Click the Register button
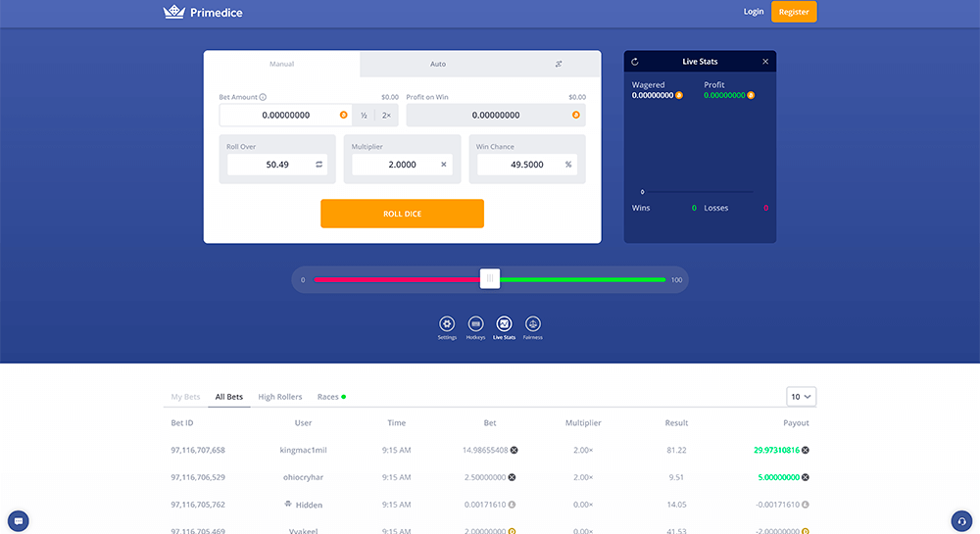Screen dimensions: 980x534 click(x=793, y=12)
